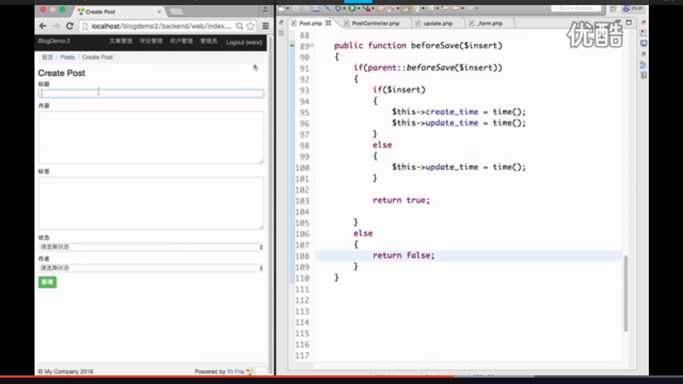Open the Posts breadcrumb link
The width and height of the screenshot is (683, 384).
68,57
